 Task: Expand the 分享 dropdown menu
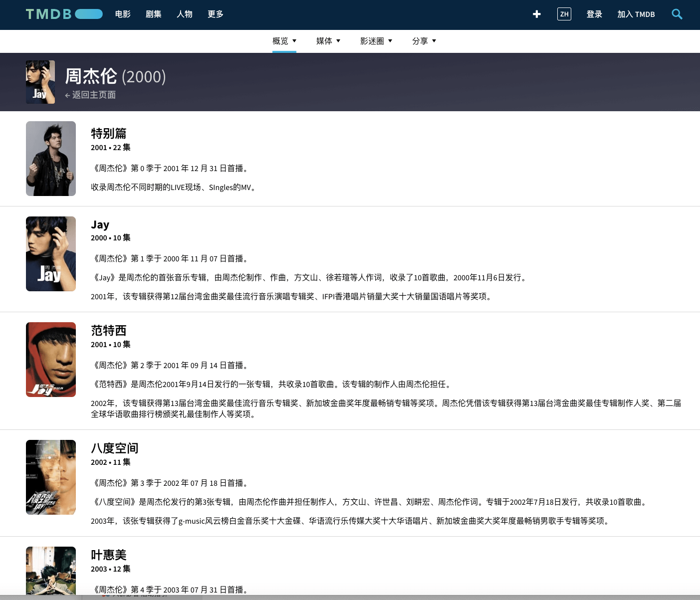coord(424,41)
